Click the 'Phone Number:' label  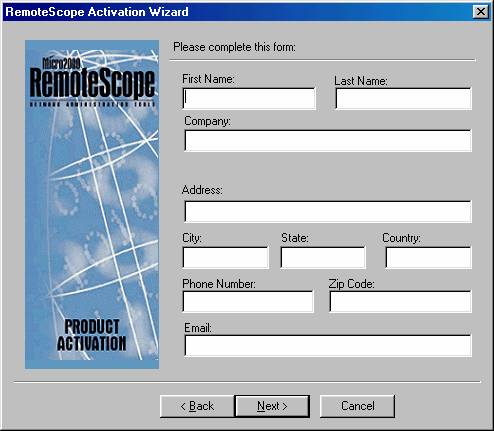[219, 284]
